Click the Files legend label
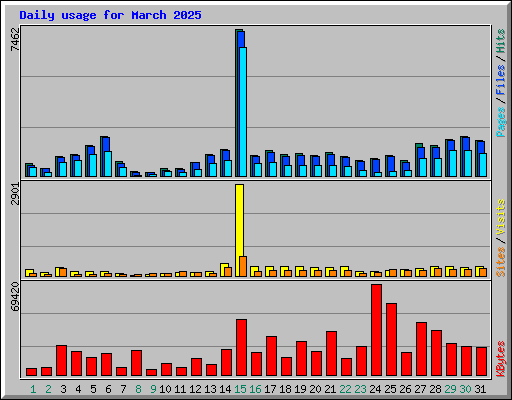The height and width of the screenshot is (400, 512). [x=501, y=80]
